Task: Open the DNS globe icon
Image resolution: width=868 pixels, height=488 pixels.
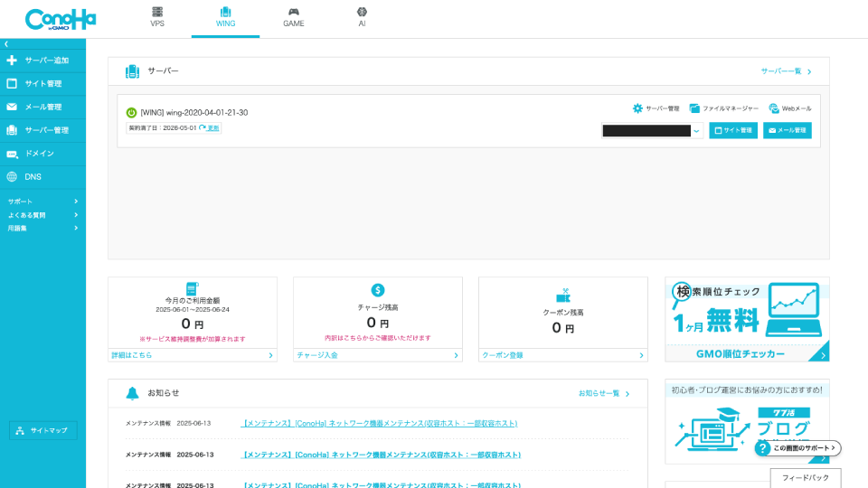Action: pos(12,177)
